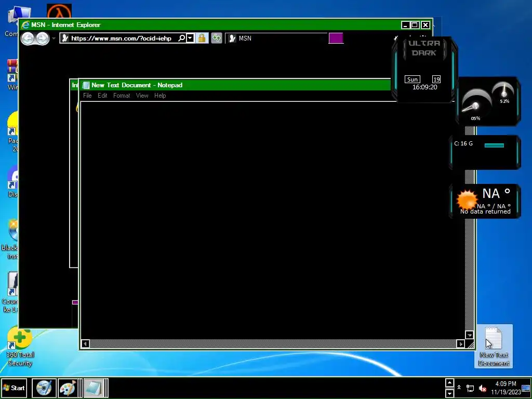Image resolution: width=532 pixels, height=399 pixels.
Task: Switch to the MSN browser tab
Action: 276,38
